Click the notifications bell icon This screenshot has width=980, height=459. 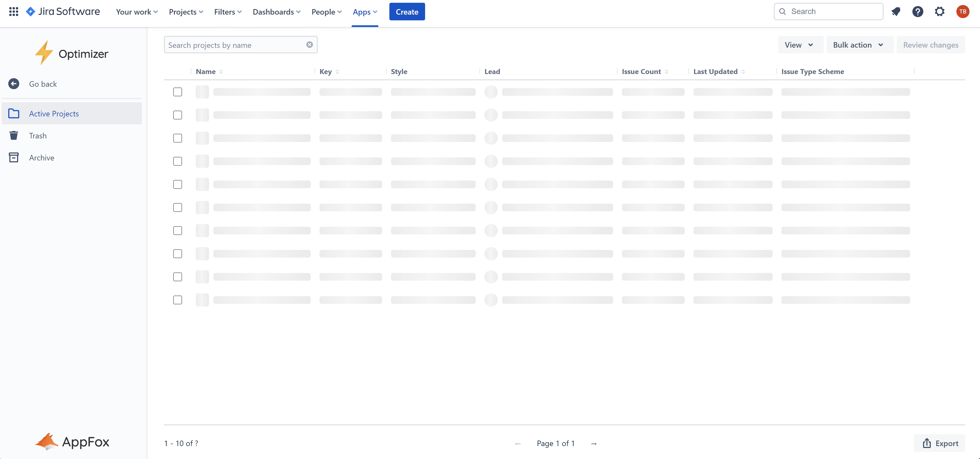click(896, 11)
